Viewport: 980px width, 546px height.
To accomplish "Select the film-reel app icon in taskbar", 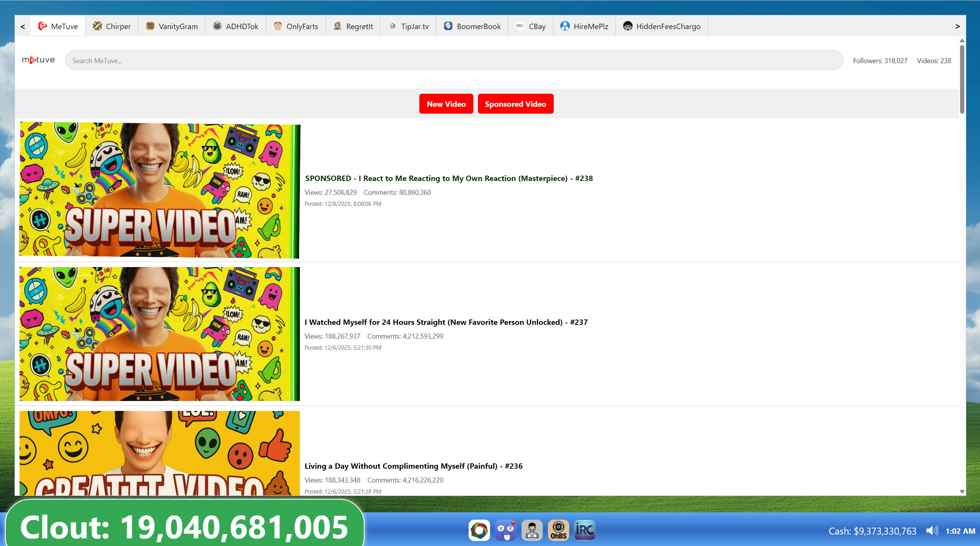I will pyautogui.click(x=479, y=530).
